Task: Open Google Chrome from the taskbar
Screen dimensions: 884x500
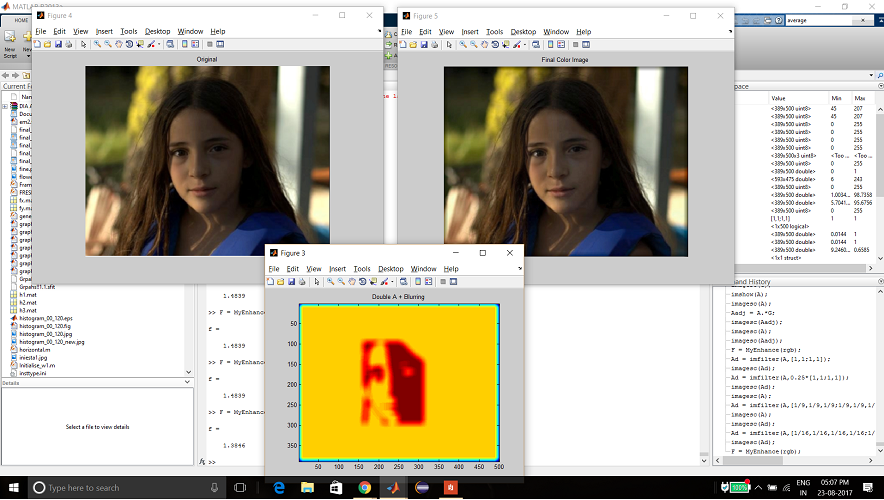Action: coord(364,488)
